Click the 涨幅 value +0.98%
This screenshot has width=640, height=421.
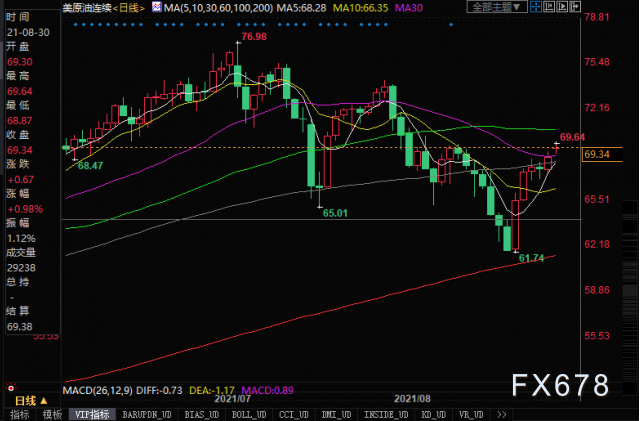tap(25, 209)
